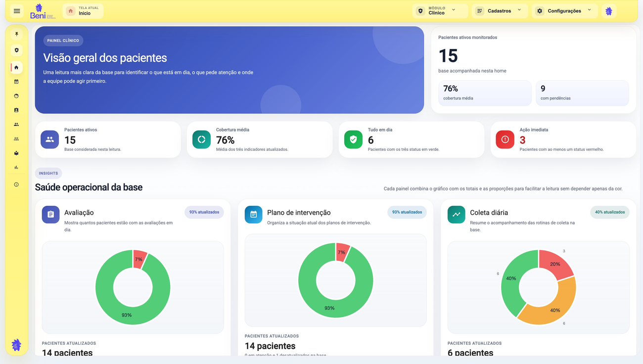Select the shield icon in the sidebar
This screenshot has width=643, height=364.
(16, 50)
